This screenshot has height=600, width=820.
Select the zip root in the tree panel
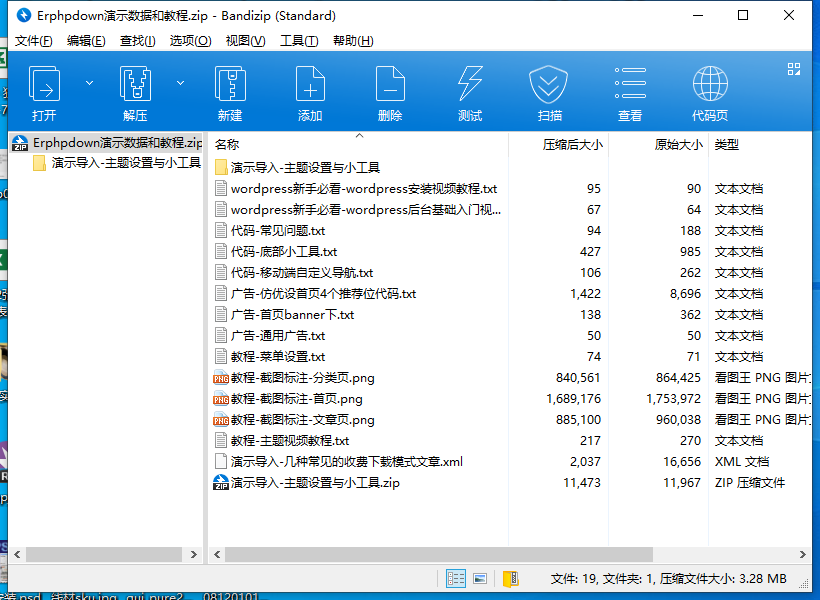(107, 143)
